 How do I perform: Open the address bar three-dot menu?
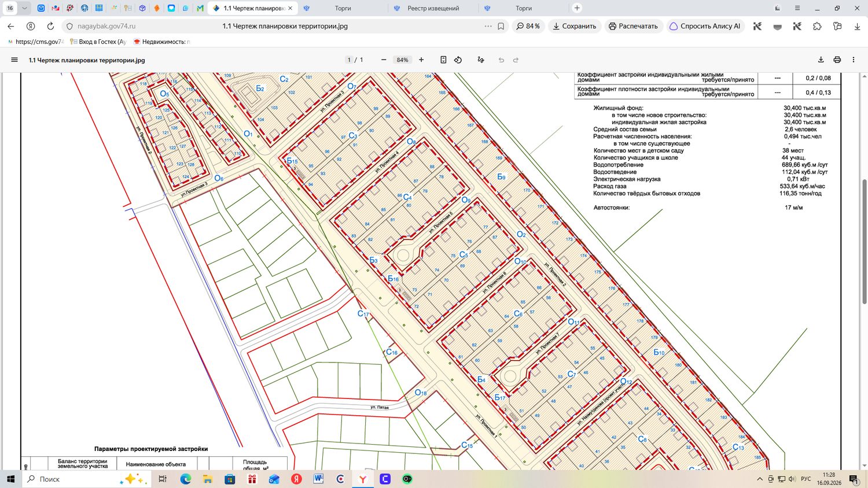pos(488,26)
